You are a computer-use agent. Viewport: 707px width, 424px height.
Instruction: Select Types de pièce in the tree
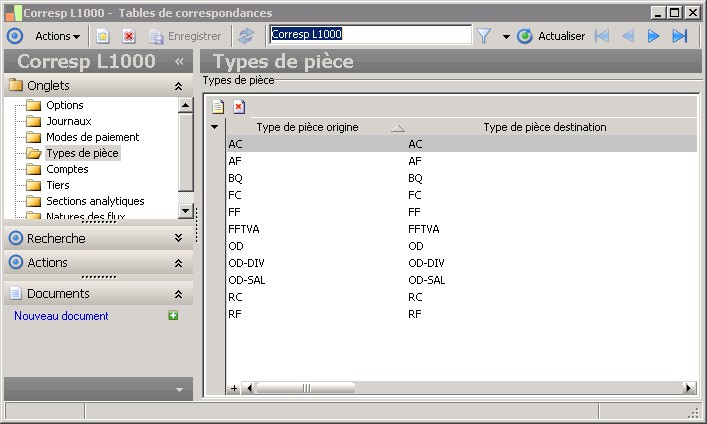coord(83,153)
